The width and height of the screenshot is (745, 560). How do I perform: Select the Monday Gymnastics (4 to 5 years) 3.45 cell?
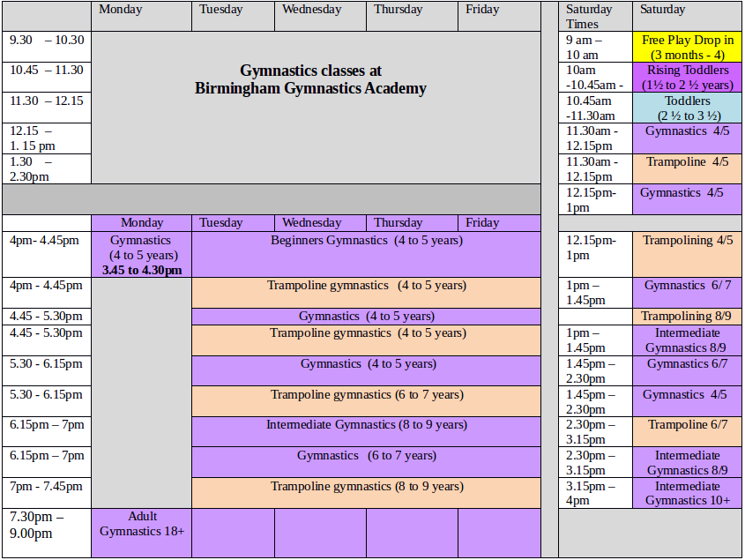click(x=142, y=255)
